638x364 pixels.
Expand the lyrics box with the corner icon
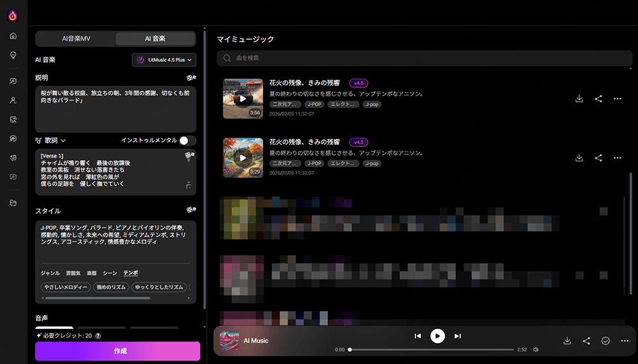point(188,186)
